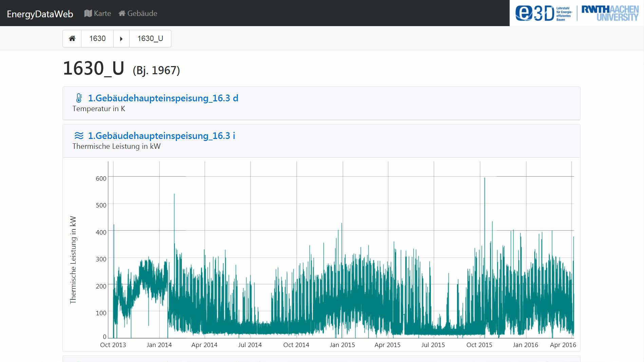
Task: Click the 'Jan 2014' x-axis label
Action: [x=159, y=345]
